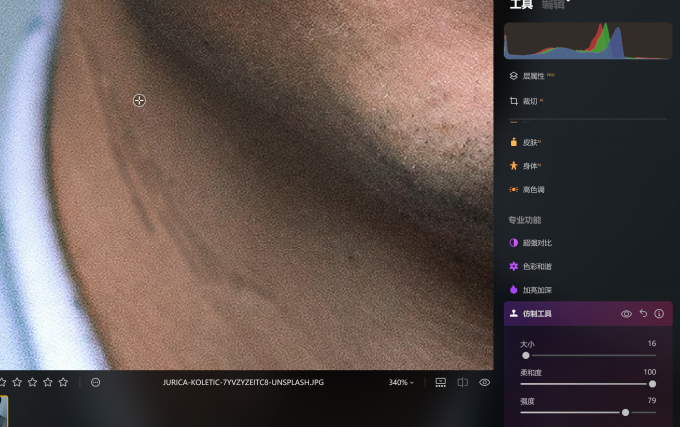The height and width of the screenshot is (427, 680).
Task: Open the 340% zoom level dropdown
Action: point(401,382)
